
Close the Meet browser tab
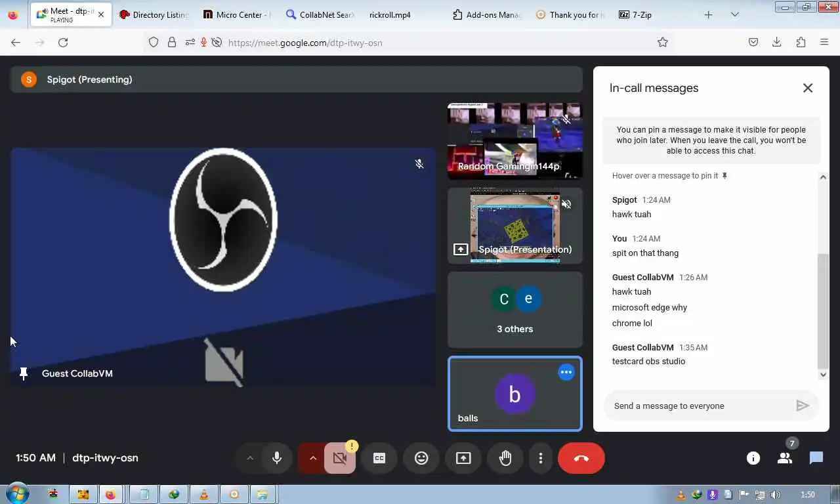pyautogui.click(x=101, y=14)
